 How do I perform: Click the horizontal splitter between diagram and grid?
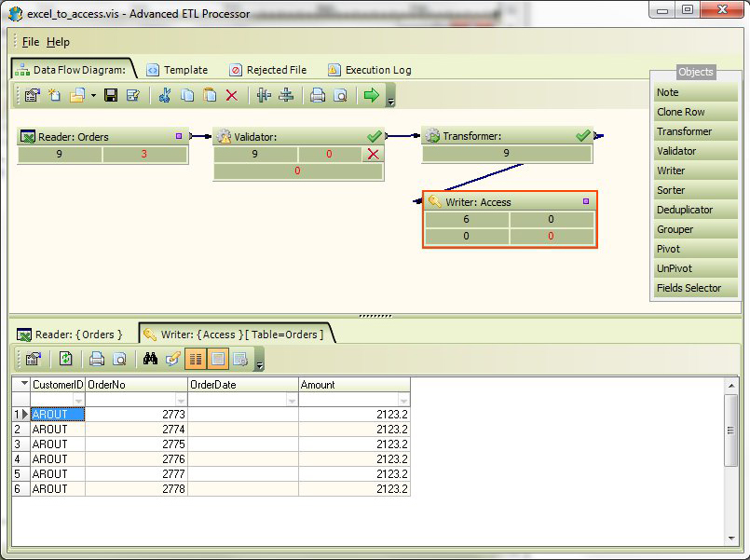375,316
